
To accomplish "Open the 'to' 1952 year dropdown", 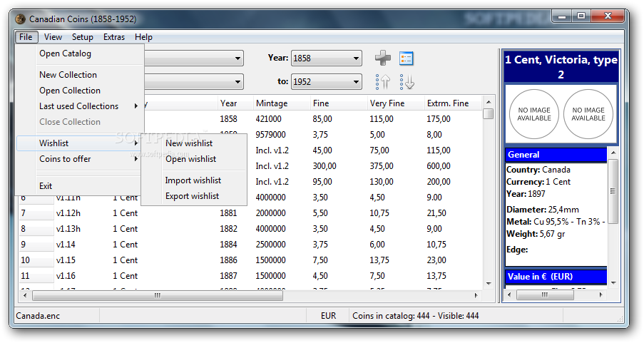I will (326, 82).
